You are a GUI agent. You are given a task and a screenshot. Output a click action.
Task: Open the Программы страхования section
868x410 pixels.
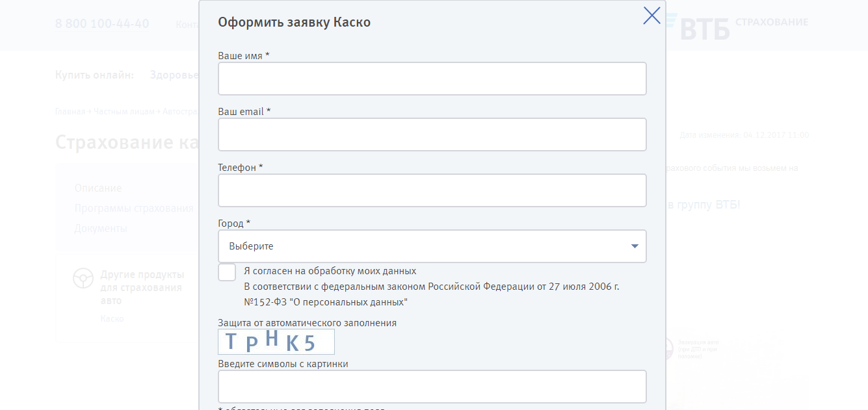click(x=134, y=209)
